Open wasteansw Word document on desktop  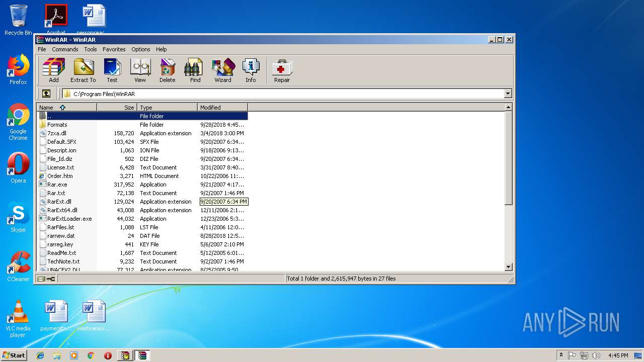tap(94, 316)
